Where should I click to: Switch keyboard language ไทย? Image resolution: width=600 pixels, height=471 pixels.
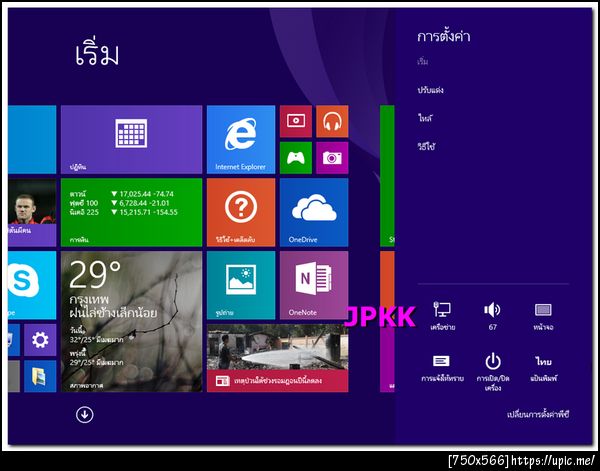tap(543, 368)
